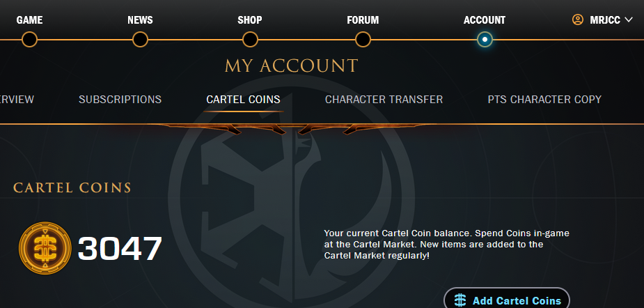Open the SHOP navigation link
This screenshot has height=308, width=644.
point(250,20)
